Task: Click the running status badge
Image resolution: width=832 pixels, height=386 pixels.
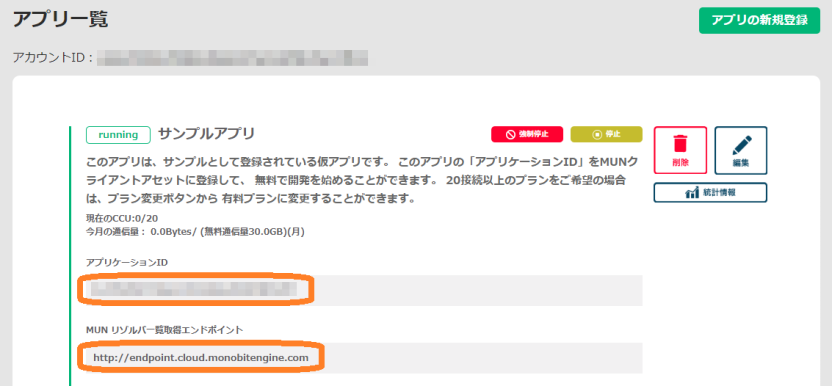Action: (118, 135)
